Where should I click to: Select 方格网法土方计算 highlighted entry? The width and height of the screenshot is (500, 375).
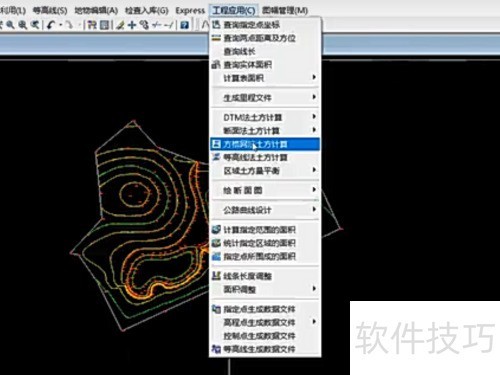point(265,144)
